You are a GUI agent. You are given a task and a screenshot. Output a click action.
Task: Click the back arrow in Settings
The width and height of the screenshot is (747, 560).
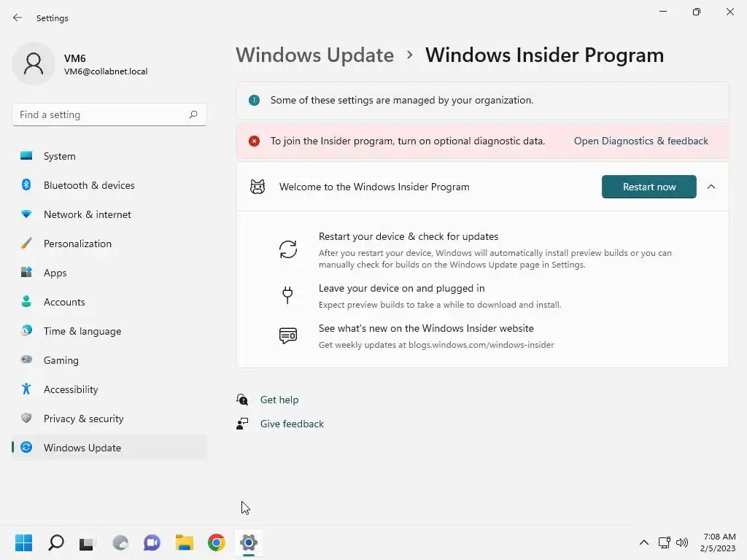(18, 17)
